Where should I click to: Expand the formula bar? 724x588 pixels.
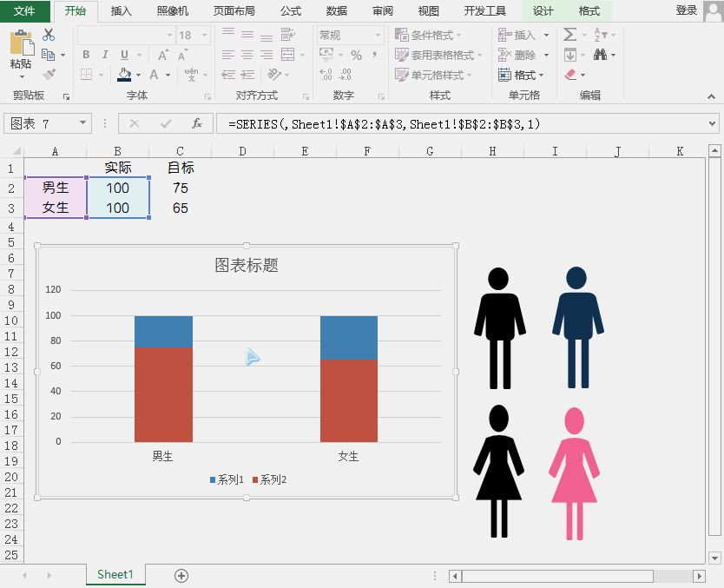(712, 124)
